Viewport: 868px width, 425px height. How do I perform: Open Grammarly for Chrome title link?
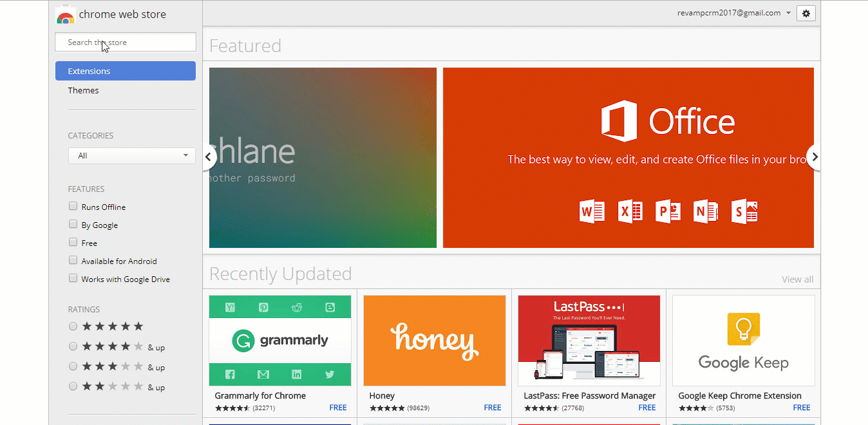coord(260,396)
